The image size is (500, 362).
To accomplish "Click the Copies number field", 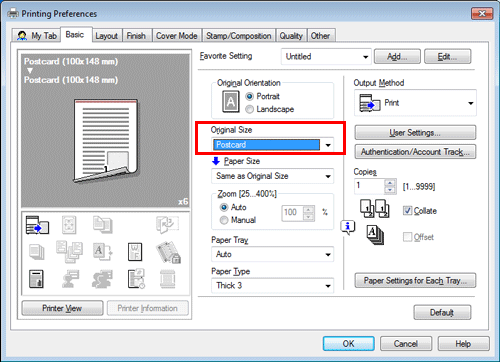I will (x=369, y=186).
